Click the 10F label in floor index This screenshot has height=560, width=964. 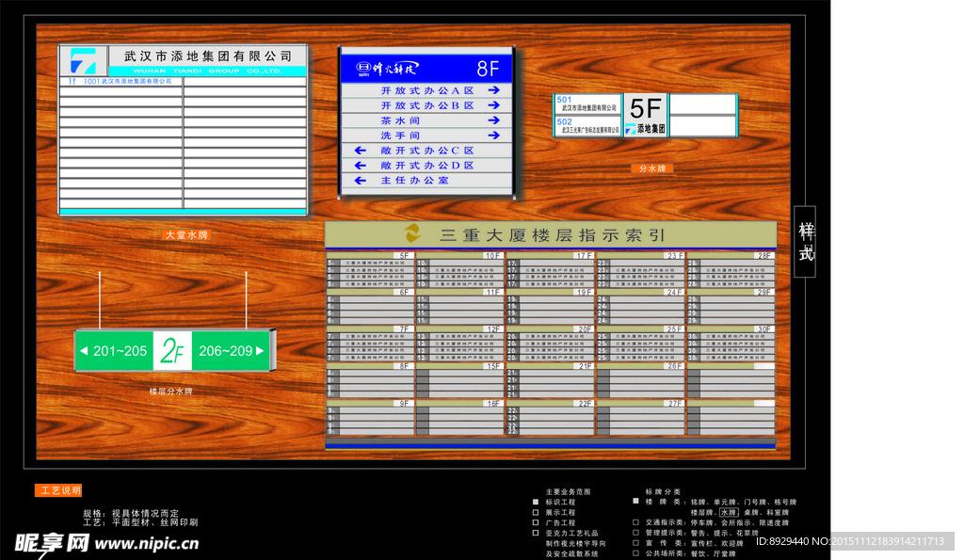pos(493,256)
